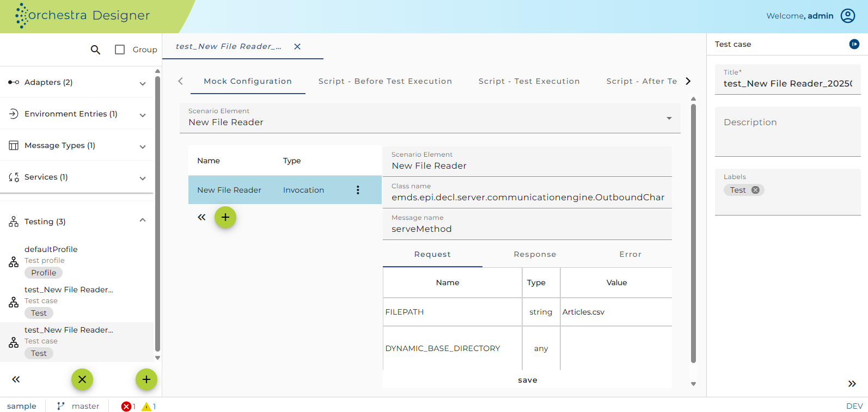Select the defaultProfile test profile
Viewport: 868px width, 412px height.
click(x=77, y=261)
